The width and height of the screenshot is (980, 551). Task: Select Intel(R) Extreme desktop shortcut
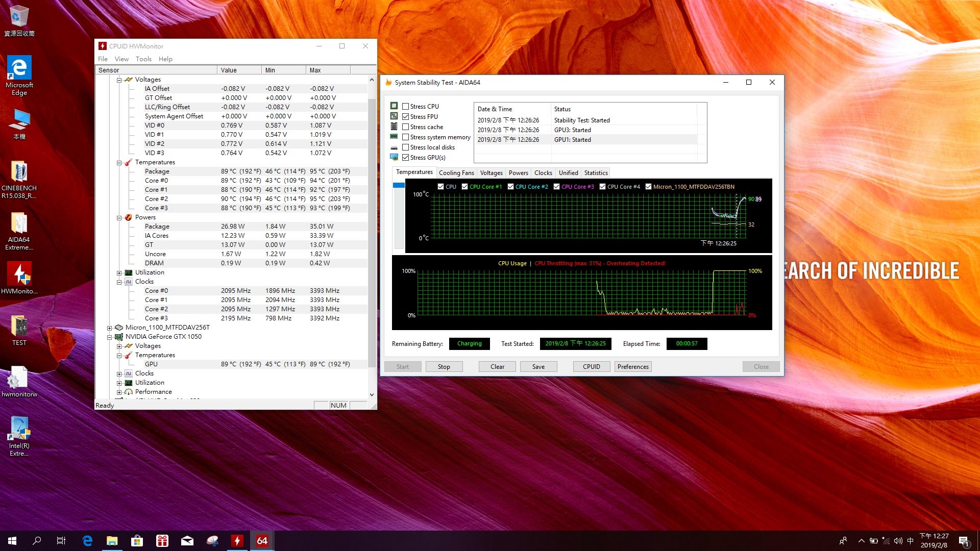19,437
